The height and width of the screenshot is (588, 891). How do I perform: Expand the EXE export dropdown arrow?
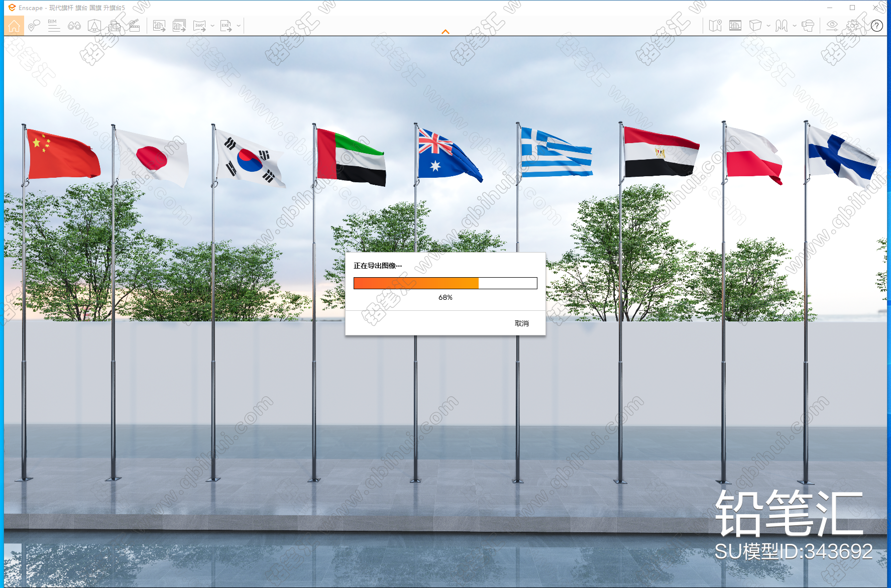pyautogui.click(x=239, y=26)
